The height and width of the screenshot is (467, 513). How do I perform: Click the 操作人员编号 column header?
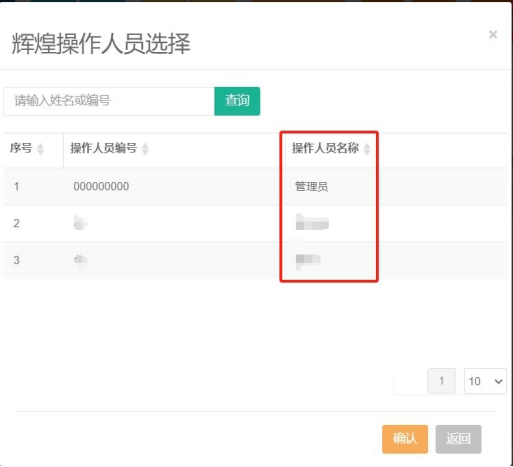(x=104, y=148)
